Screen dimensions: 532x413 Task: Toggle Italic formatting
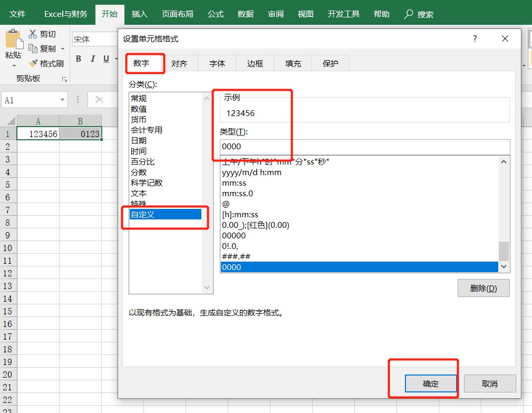[x=93, y=59]
